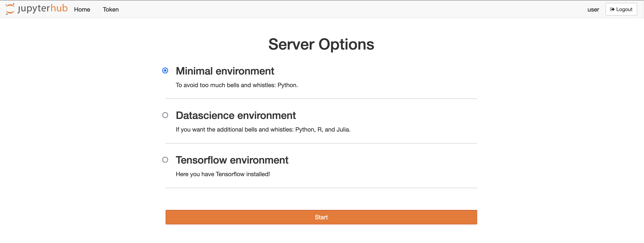Viewport: 644px width, 243px height.
Task: Open the Home menu item
Action: pos(82,10)
